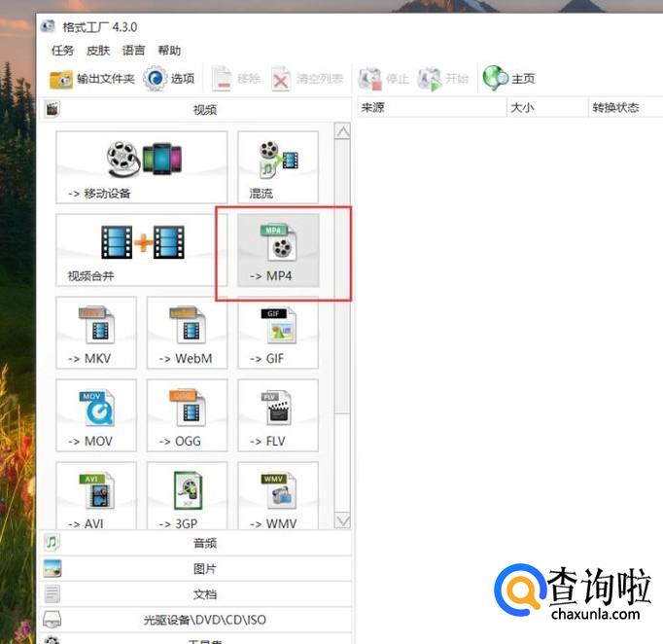This screenshot has height=644, width=663.
Task: Collapse the 视频 video category header
Action: tap(195, 110)
